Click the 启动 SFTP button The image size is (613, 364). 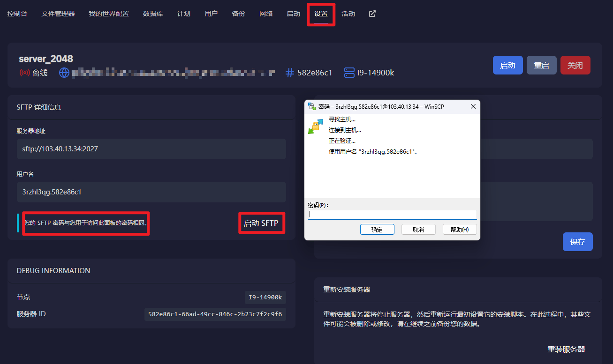point(261,223)
